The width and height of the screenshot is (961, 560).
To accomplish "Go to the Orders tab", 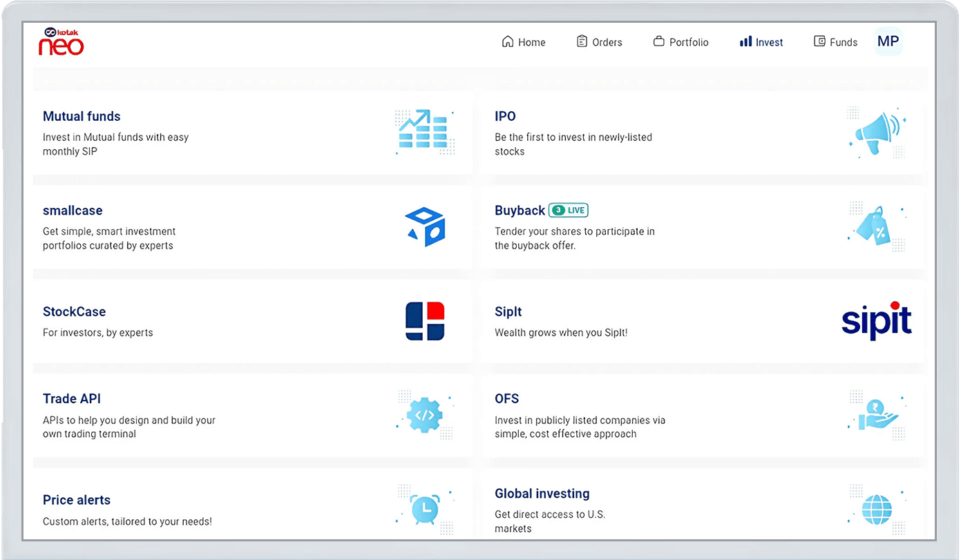I will (x=599, y=42).
